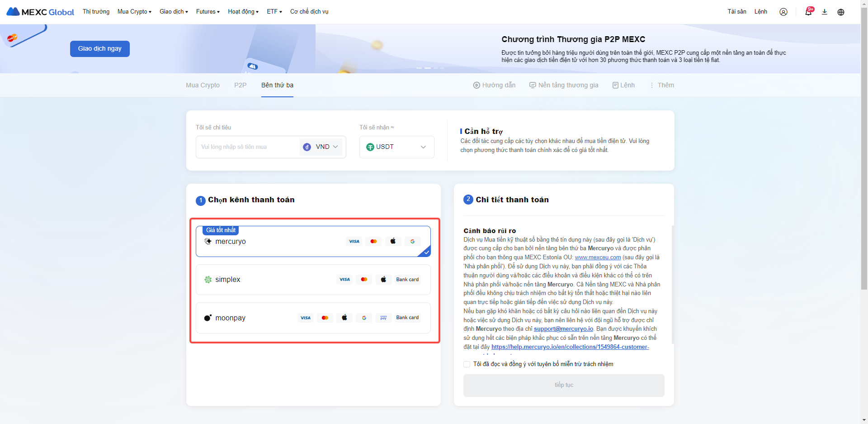Image resolution: width=868 pixels, height=424 pixels.
Task: Click the MEXC Global logo
Action: point(40,12)
